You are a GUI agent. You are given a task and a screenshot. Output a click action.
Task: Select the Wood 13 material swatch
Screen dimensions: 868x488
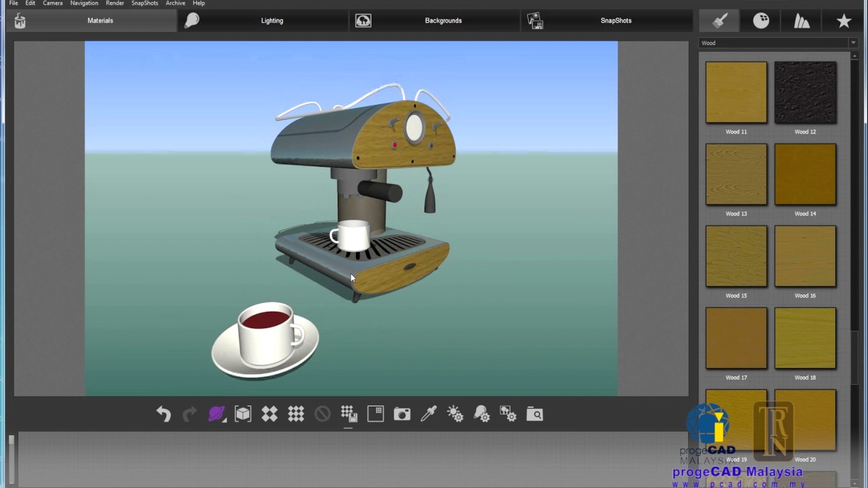pyautogui.click(x=736, y=174)
